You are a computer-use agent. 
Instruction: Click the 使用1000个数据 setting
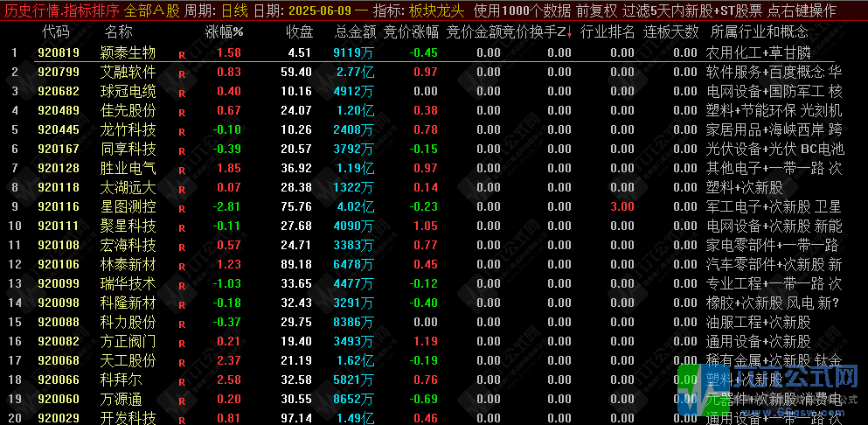[522, 10]
